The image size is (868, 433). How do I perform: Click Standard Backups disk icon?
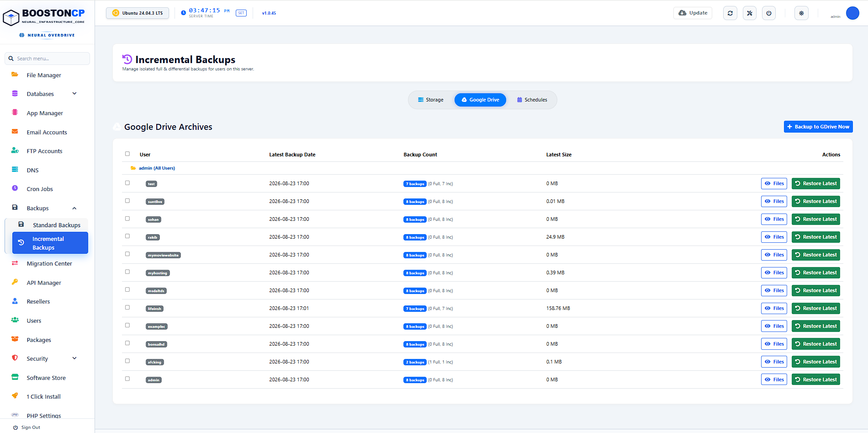21,225
